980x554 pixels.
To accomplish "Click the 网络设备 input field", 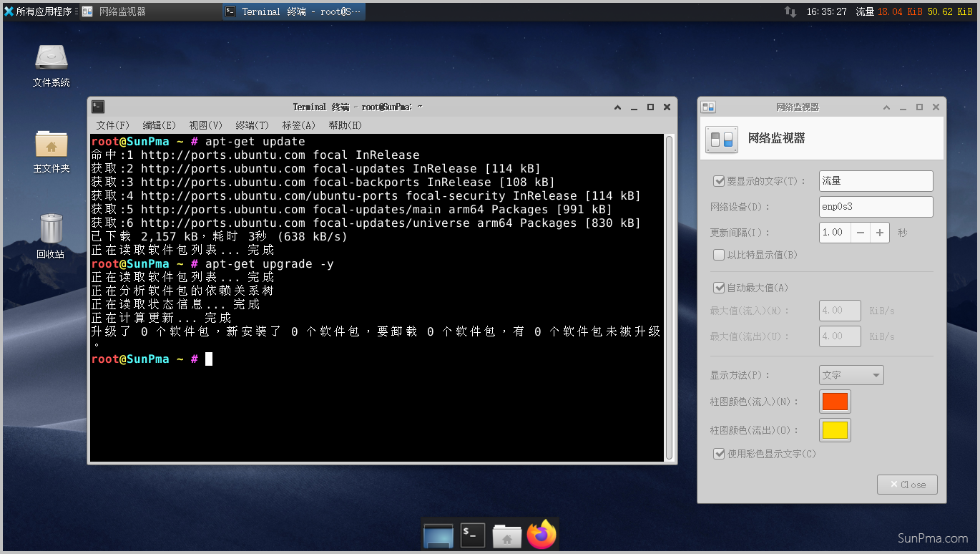I will point(876,207).
